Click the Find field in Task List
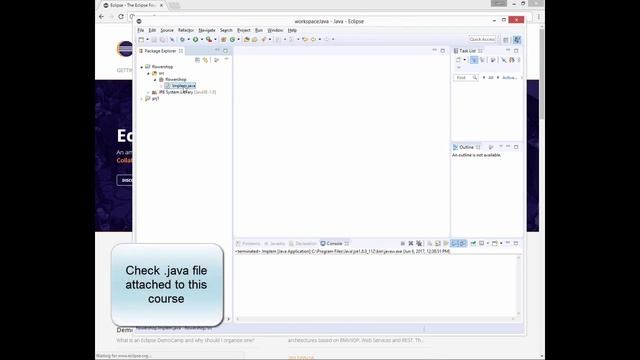640x360 pixels. coord(466,78)
